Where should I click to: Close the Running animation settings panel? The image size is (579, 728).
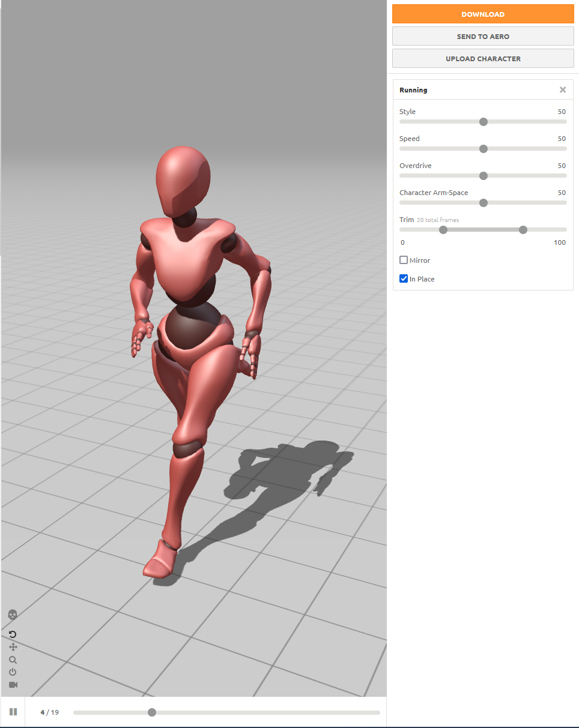(x=563, y=89)
